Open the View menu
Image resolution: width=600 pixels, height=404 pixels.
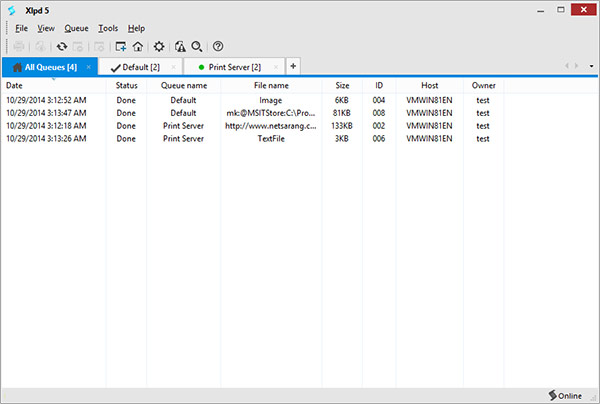pyautogui.click(x=46, y=28)
